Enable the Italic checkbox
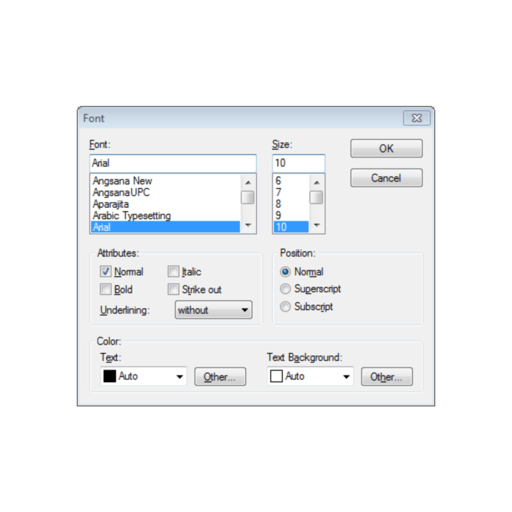 [x=173, y=271]
